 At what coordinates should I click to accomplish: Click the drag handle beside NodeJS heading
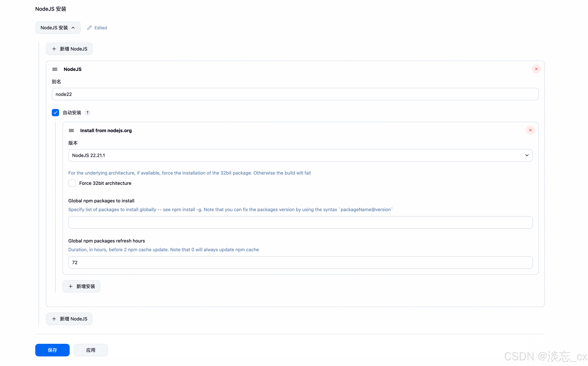55,69
